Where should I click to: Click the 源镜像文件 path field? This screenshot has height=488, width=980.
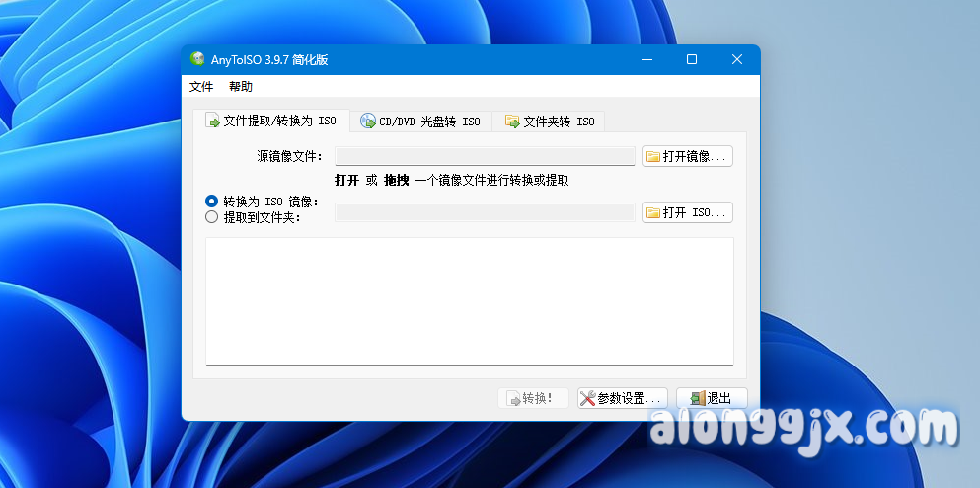click(x=485, y=156)
